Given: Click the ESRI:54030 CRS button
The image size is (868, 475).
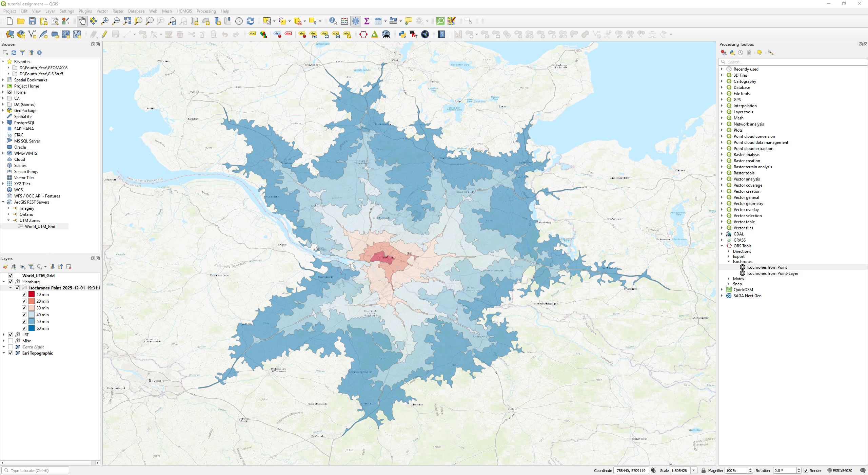Looking at the screenshot, I should 840,471.
